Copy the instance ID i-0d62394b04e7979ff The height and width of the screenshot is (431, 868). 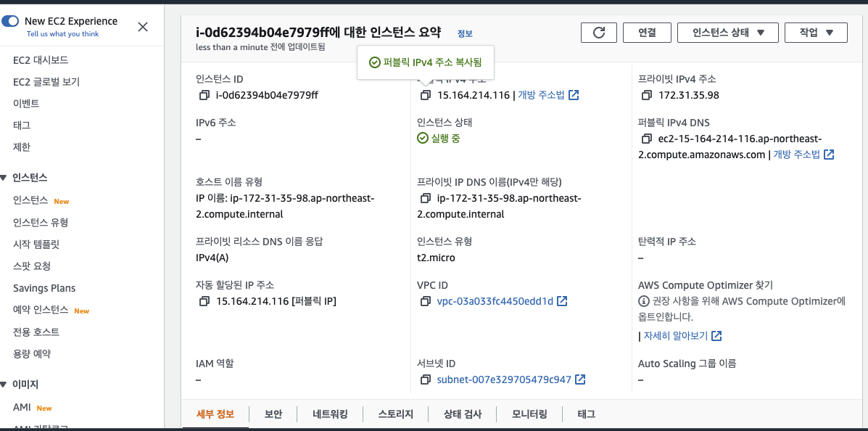click(204, 95)
